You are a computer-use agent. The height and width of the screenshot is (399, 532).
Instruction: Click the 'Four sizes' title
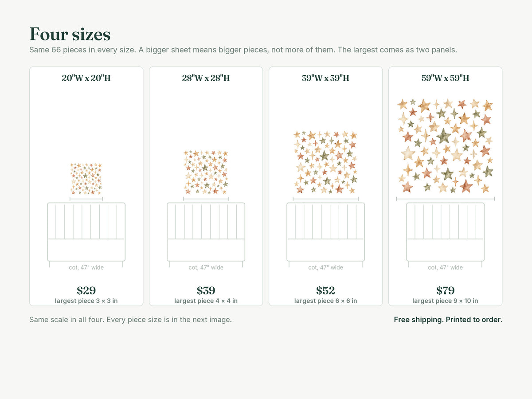tap(70, 34)
